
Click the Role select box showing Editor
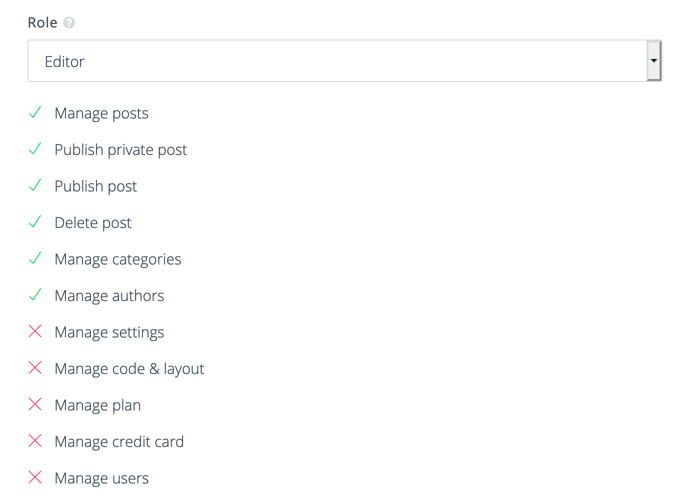344,61
